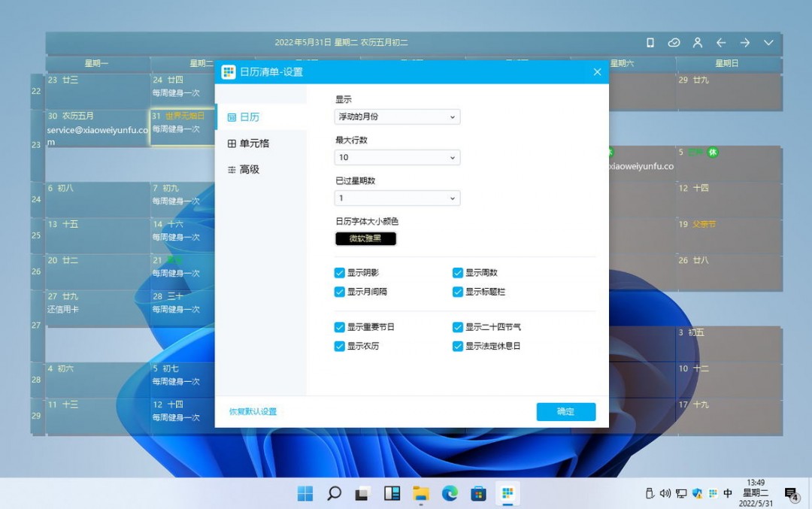Uncheck 显示二十四节气 option
This screenshot has height=509, width=812.
click(x=458, y=327)
